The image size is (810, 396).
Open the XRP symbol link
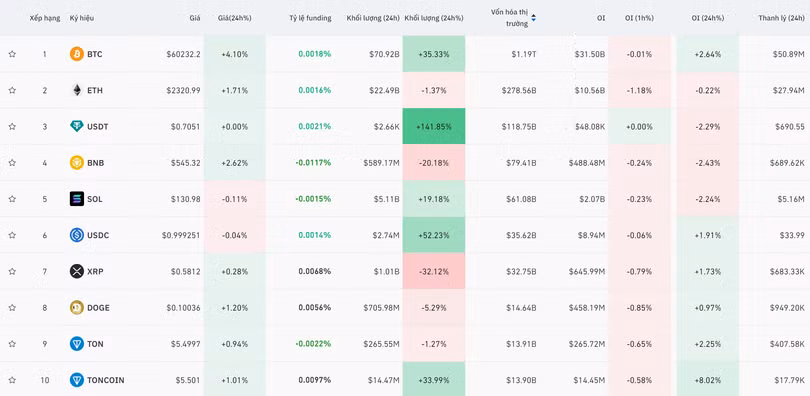coord(95,271)
